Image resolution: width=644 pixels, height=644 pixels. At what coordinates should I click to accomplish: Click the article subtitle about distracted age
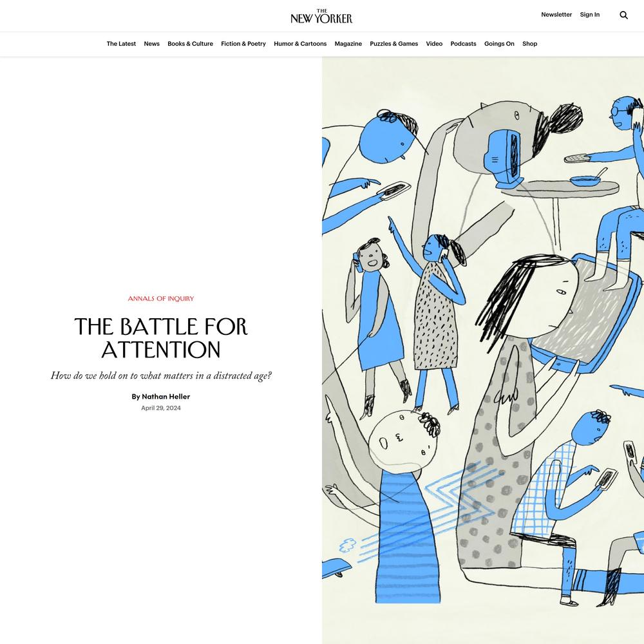point(161,376)
